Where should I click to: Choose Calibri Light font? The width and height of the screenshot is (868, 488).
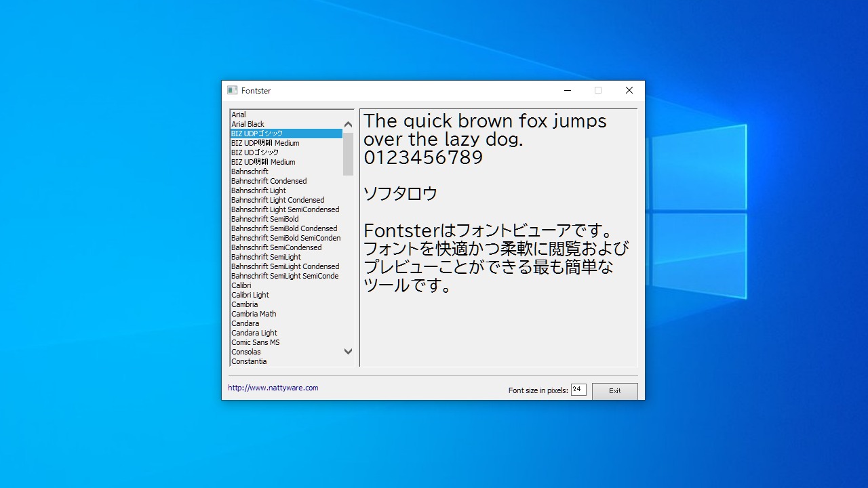point(286,295)
